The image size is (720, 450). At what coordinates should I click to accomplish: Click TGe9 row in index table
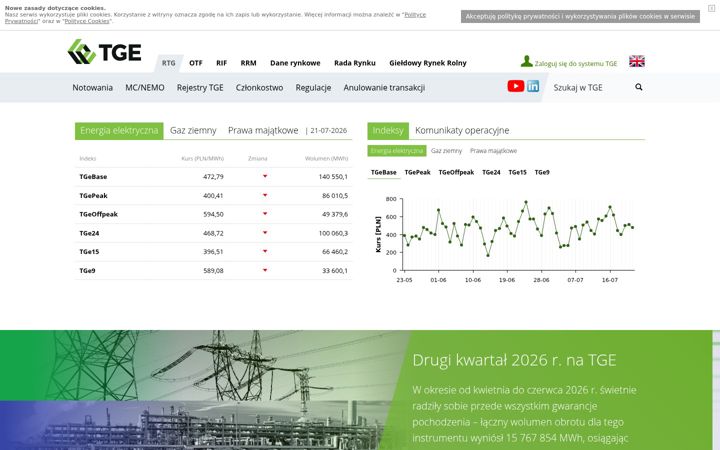pyautogui.click(x=214, y=270)
